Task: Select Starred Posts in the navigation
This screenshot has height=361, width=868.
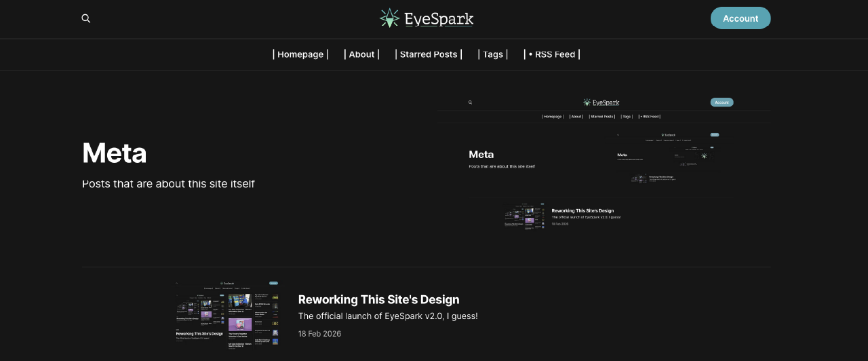Action: [429, 54]
